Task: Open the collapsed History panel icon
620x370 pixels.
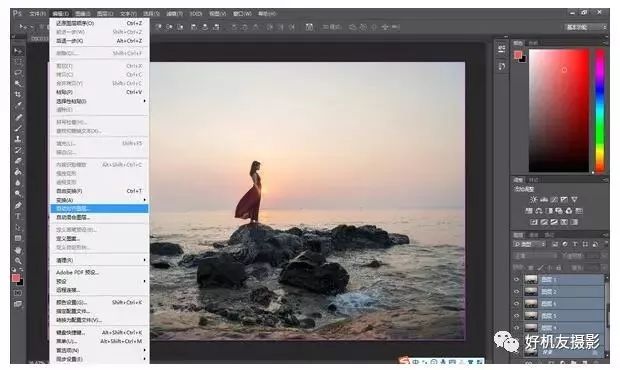Action: (x=502, y=66)
